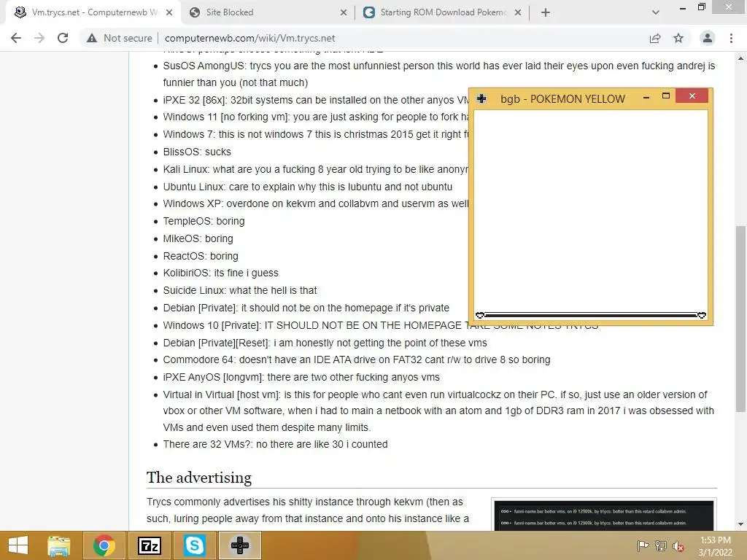Maximize the bgb POKEMON YELLOW window
This screenshot has height=560, width=747.
tap(666, 96)
